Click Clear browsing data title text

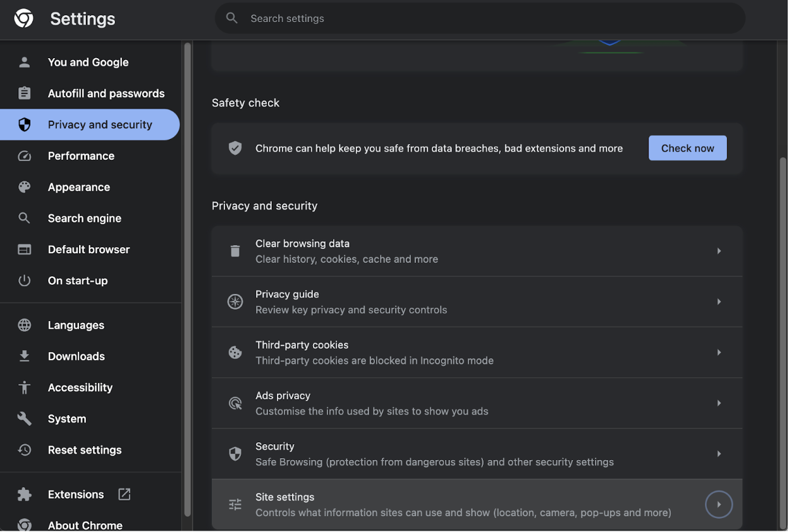coord(302,243)
